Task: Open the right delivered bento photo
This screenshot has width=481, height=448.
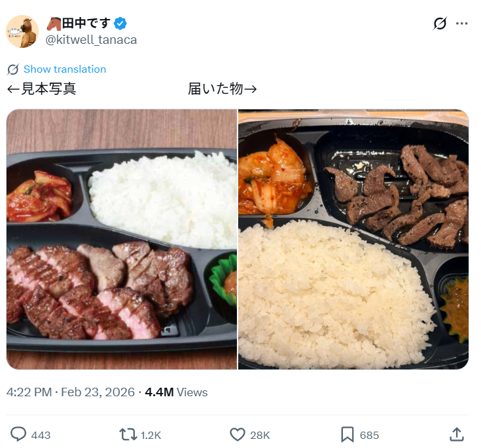Action: [353, 240]
